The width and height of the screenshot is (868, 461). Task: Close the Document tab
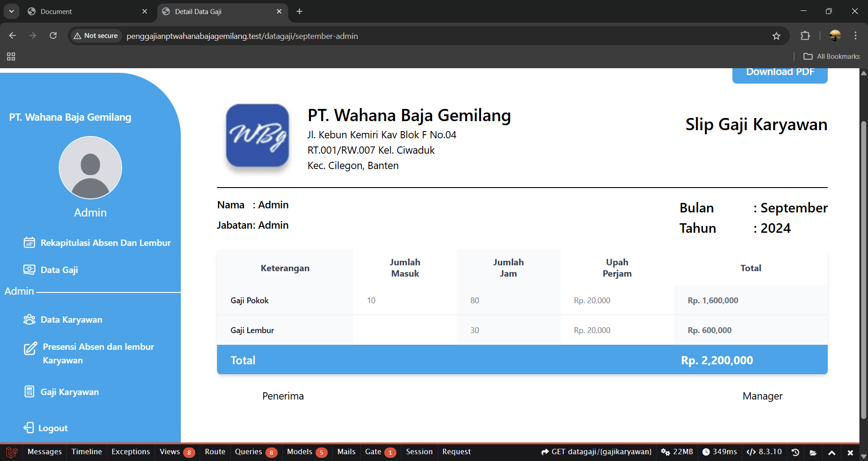[x=145, y=11]
